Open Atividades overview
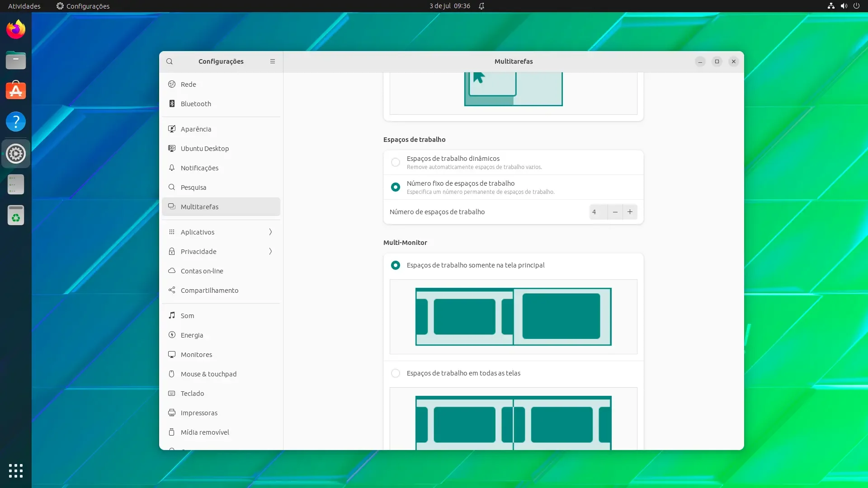This screenshot has width=868, height=488. pos(24,6)
